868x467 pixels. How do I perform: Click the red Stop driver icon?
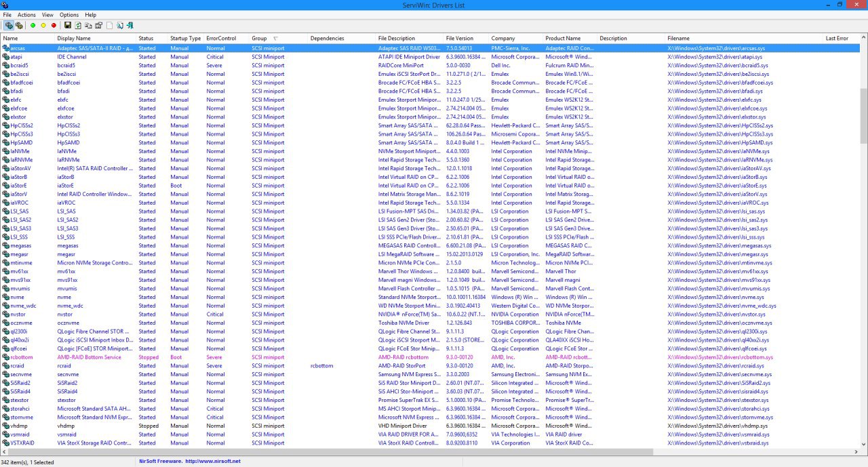click(x=54, y=26)
